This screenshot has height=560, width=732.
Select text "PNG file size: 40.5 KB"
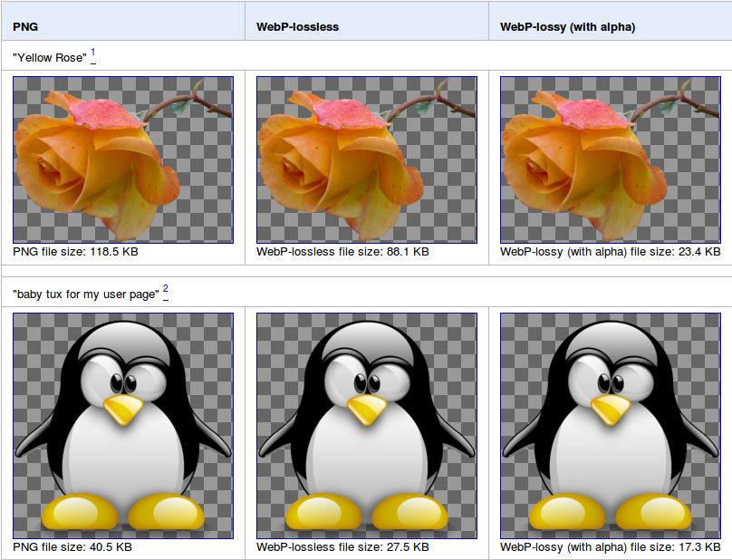tap(72, 546)
